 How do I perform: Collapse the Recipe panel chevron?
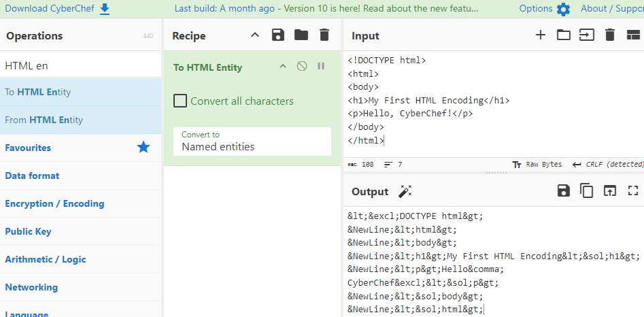(x=255, y=35)
